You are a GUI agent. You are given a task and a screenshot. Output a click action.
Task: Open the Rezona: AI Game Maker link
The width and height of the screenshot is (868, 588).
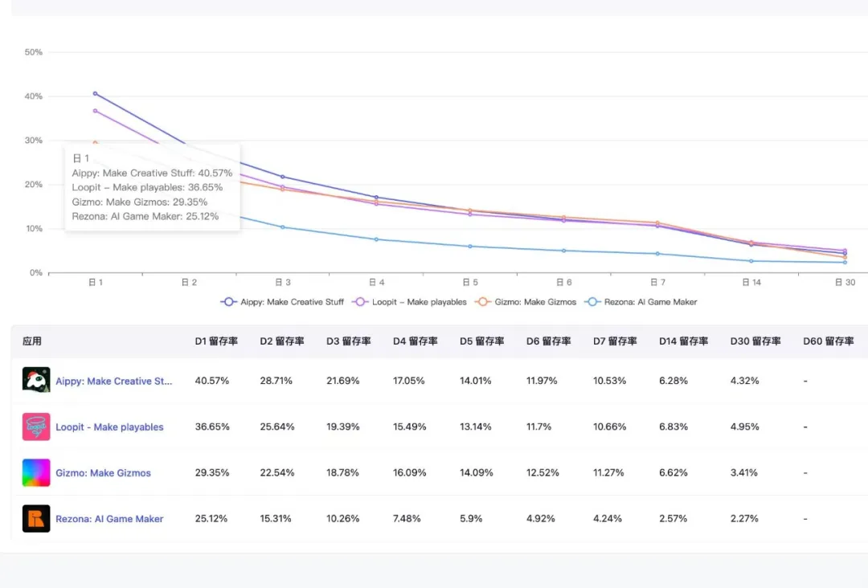pos(109,519)
